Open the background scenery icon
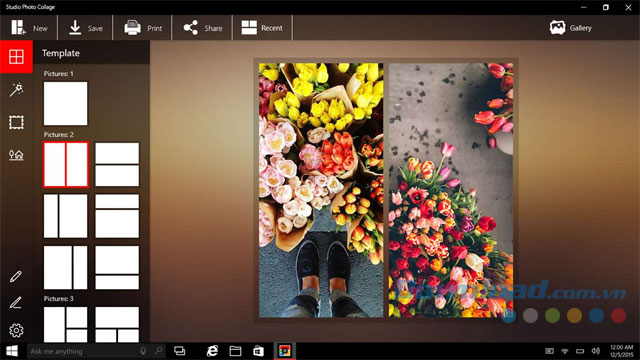Image resolution: width=640 pixels, height=360 pixels. click(x=16, y=155)
